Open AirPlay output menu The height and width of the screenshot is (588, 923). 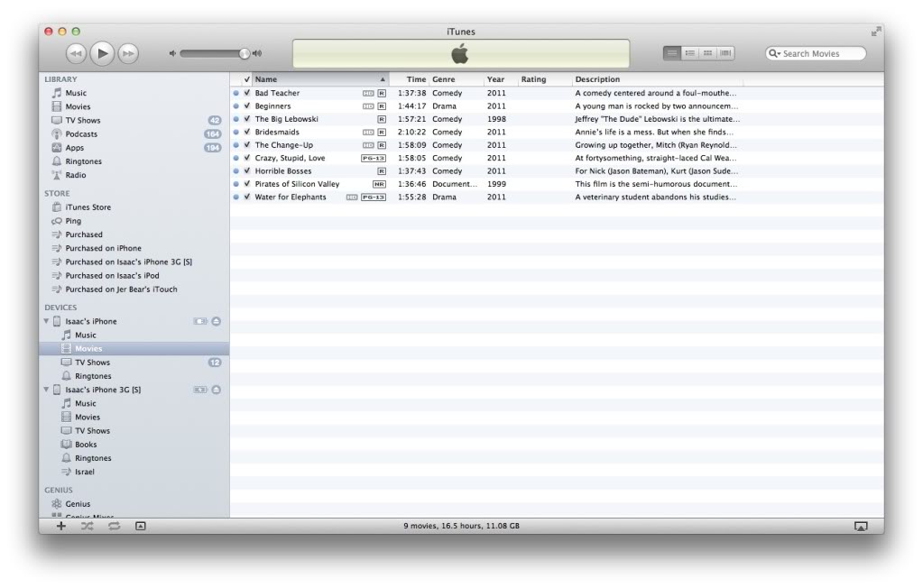tap(861, 526)
